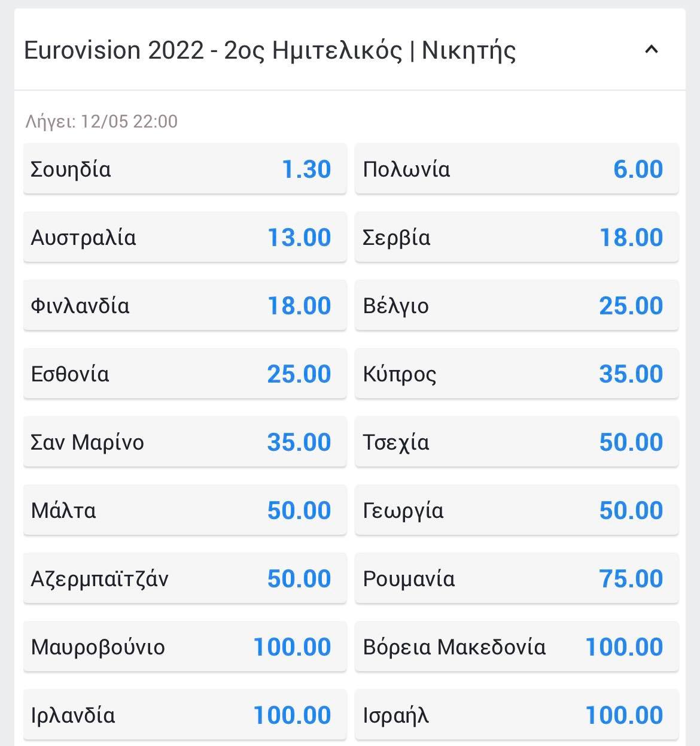Choose Σερβία at 18.00
Screen dimensions: 700x746
(517, 237)
